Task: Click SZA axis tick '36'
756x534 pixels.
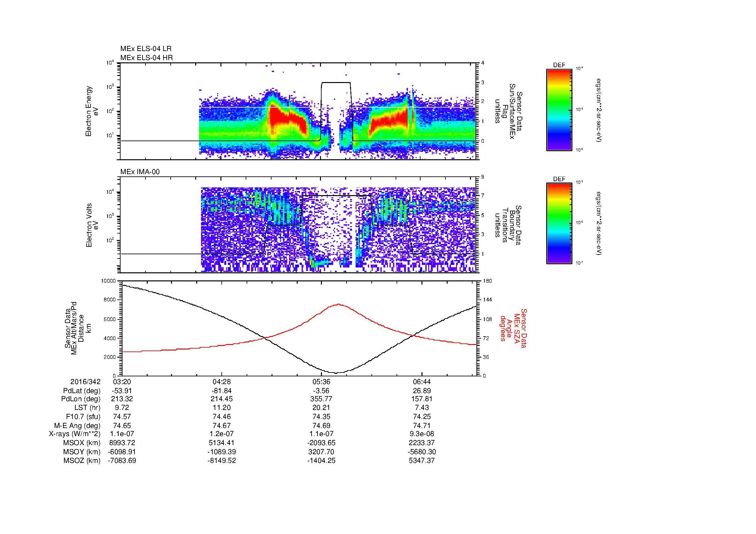Action: click(x=486, y=357)
